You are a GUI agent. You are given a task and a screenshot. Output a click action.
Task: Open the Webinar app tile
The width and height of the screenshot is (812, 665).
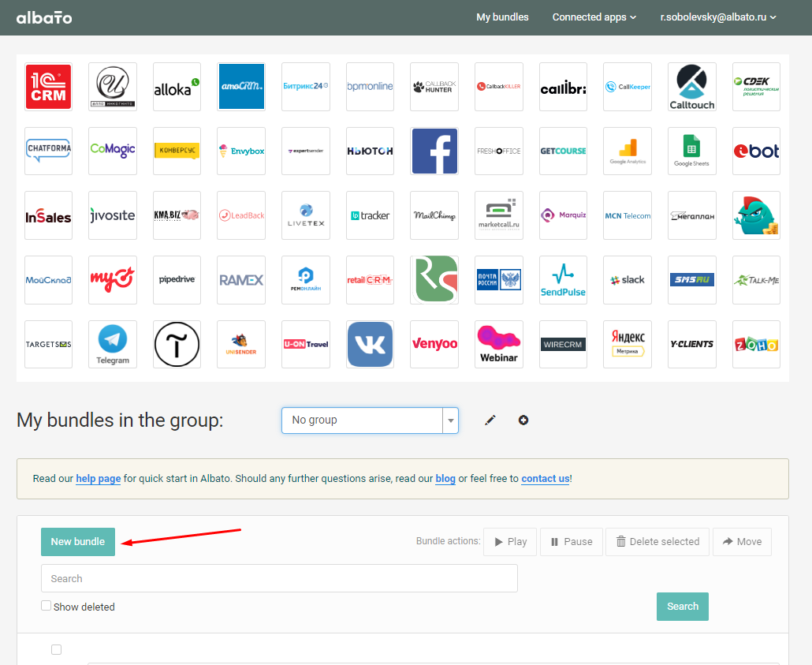tap(499, 344)
